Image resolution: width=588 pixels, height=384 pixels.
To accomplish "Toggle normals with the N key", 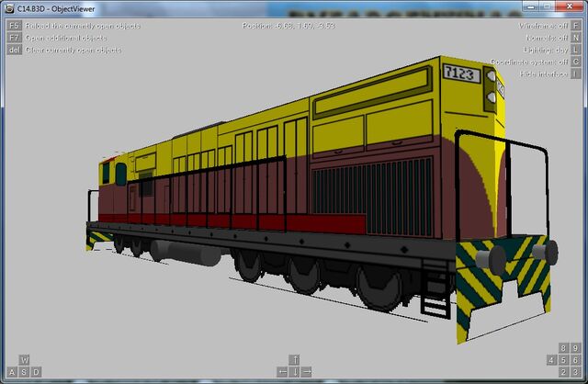I will 576,38.
